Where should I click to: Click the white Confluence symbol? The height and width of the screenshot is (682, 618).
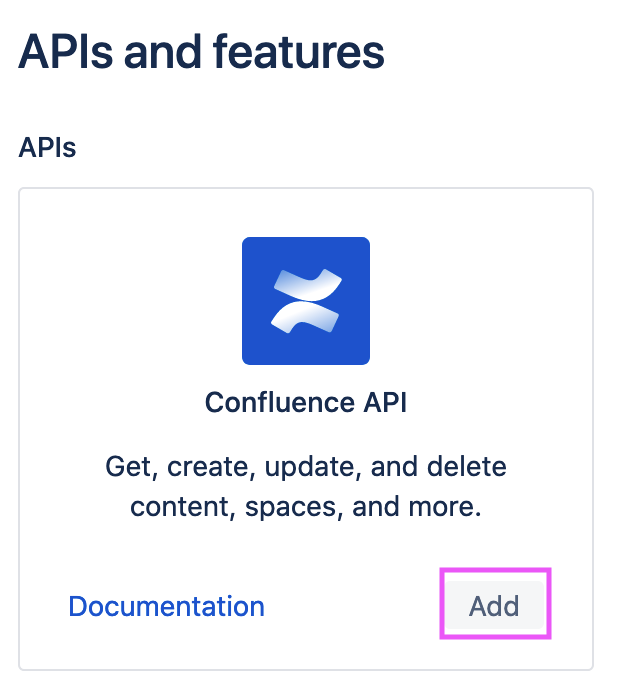[x=305, y=300]
